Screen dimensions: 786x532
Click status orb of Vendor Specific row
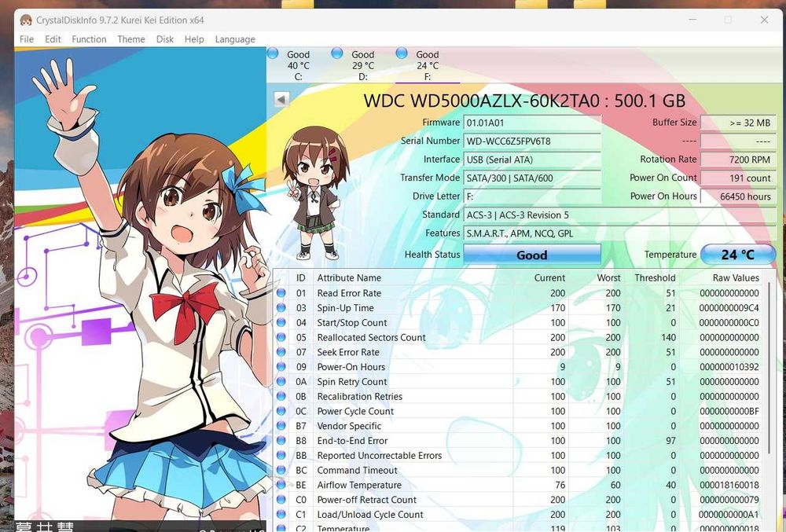tap(281, 426)
